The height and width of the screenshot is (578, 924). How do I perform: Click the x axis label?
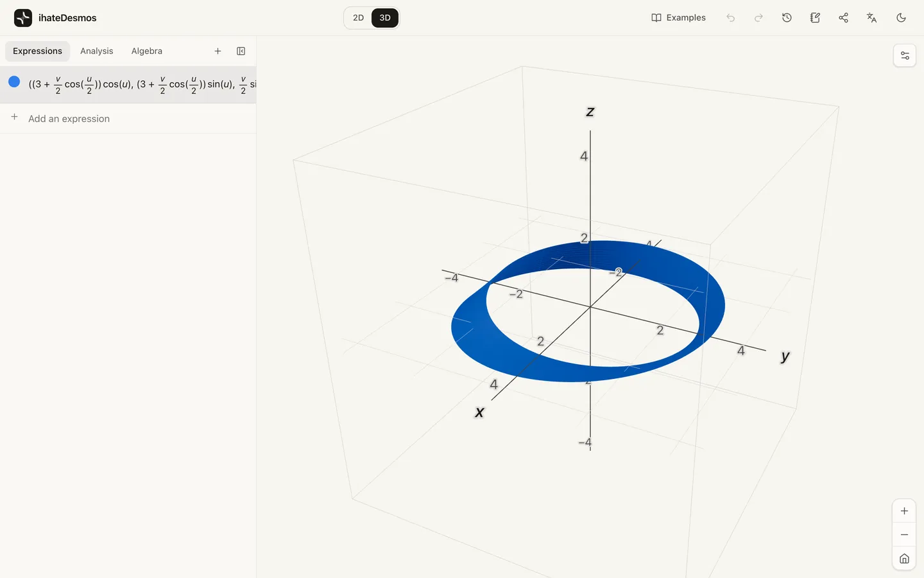tap(479, 412)
